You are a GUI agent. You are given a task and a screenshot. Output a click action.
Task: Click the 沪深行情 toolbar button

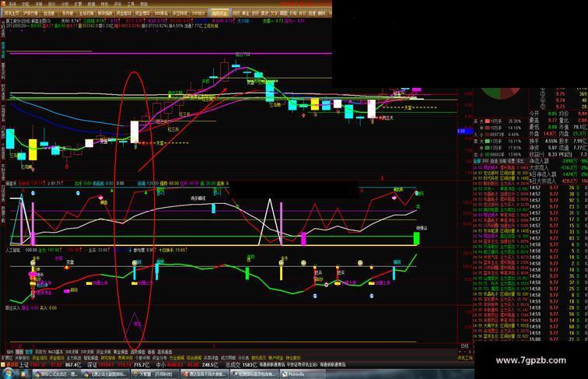[x=31, y=13]
